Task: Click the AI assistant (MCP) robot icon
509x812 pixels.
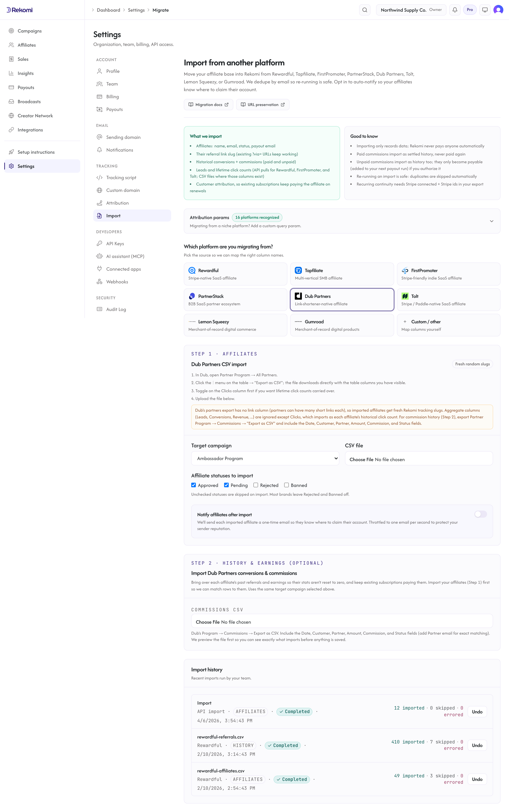Action: click(x=99, y=256)
